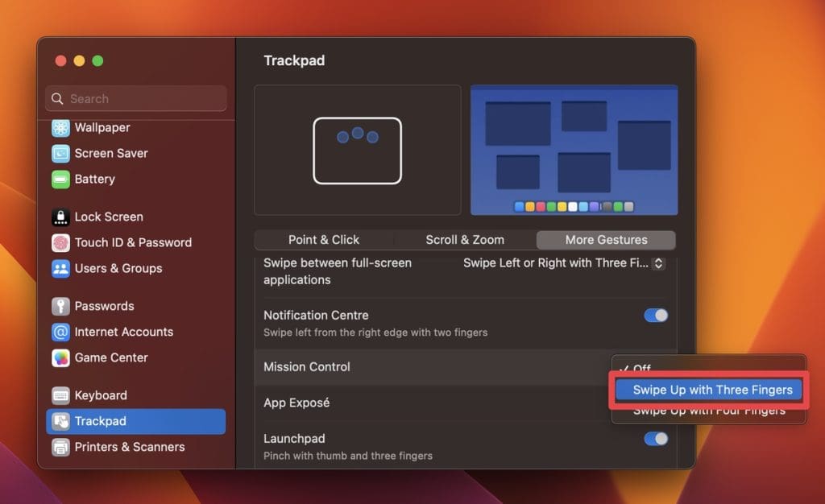Click the sidebar Search field
Screen dimensions: 825x504
136,99
